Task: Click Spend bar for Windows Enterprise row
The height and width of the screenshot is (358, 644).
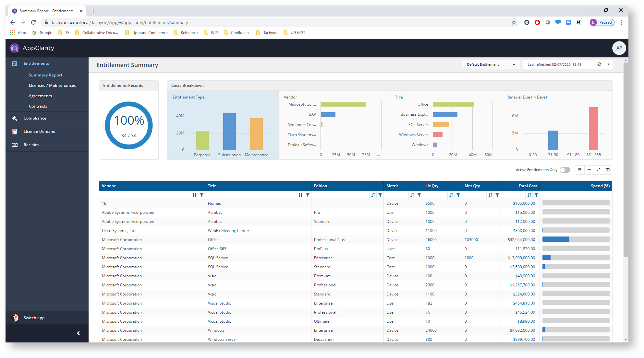Action: [x=576, y=330]
